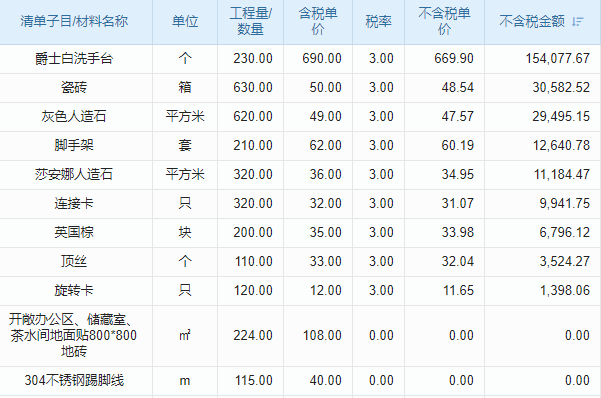
Task: Click amount 6,796.12 for 英国棕
Action: 565,232
